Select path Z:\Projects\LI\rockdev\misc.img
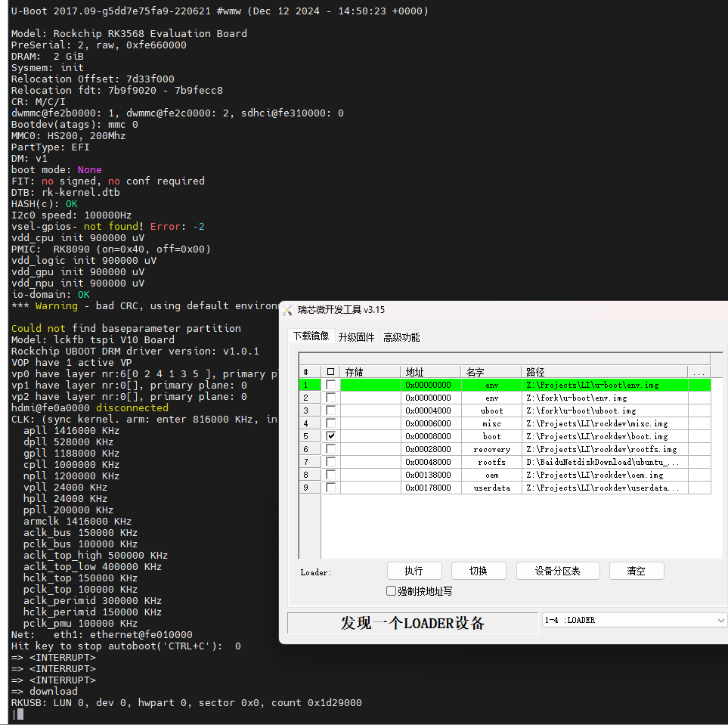 point(605,423)
